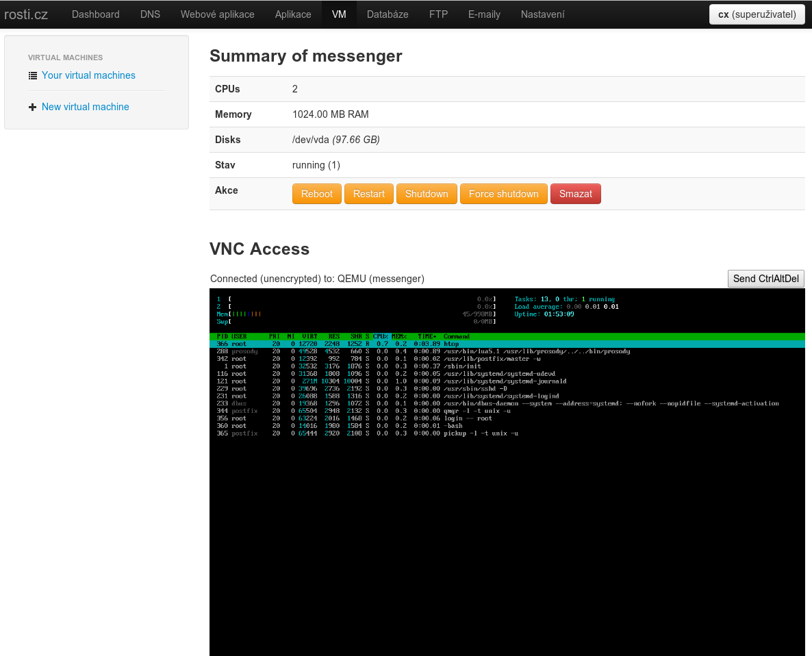The height and width of the screenshot is (656, 812).
Task: Open the cx (superuživatel) user button
Action: click(757, 14)
